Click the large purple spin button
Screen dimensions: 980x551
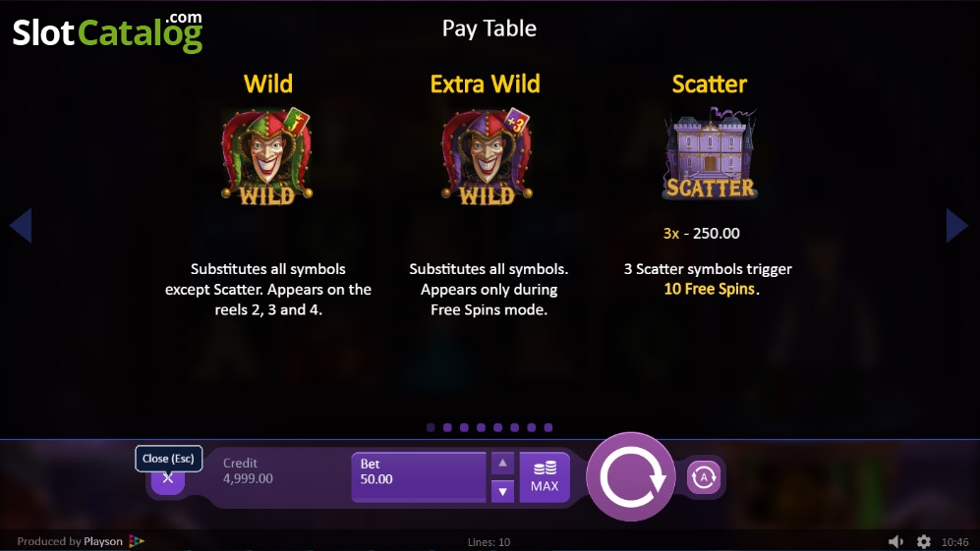[x=631, y=477]
